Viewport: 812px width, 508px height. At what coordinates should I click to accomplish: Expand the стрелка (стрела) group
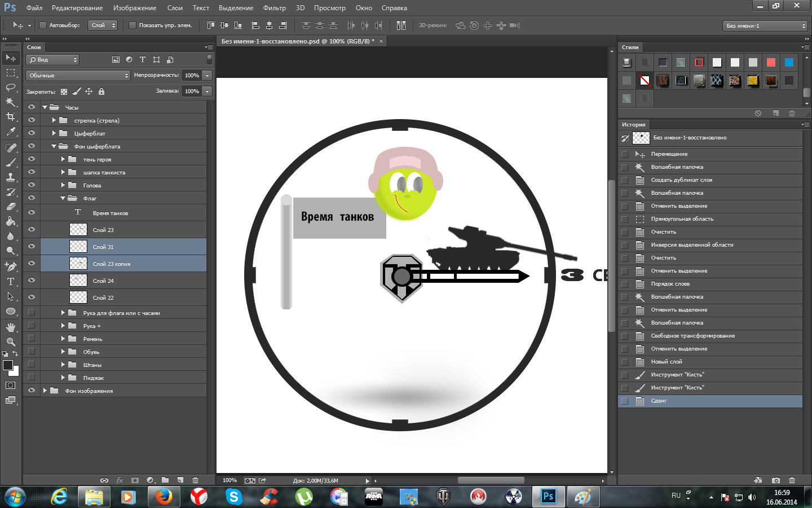pyautogui.click(x=54, y=120)
